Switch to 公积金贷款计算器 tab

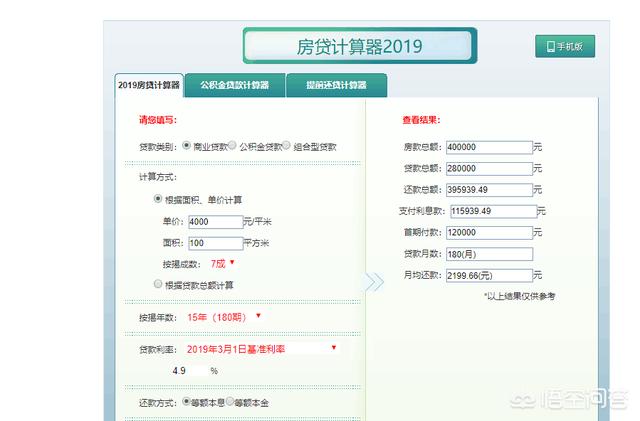click(234, 86)
